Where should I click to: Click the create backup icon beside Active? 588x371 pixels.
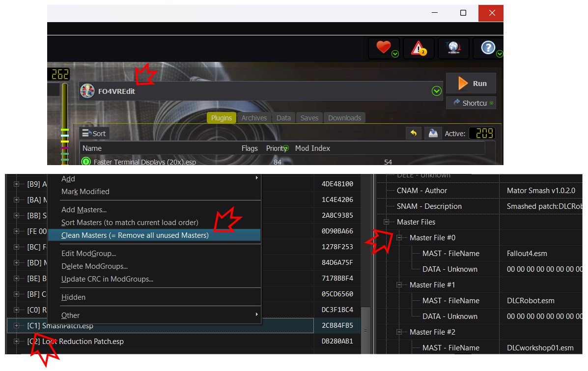433,133
